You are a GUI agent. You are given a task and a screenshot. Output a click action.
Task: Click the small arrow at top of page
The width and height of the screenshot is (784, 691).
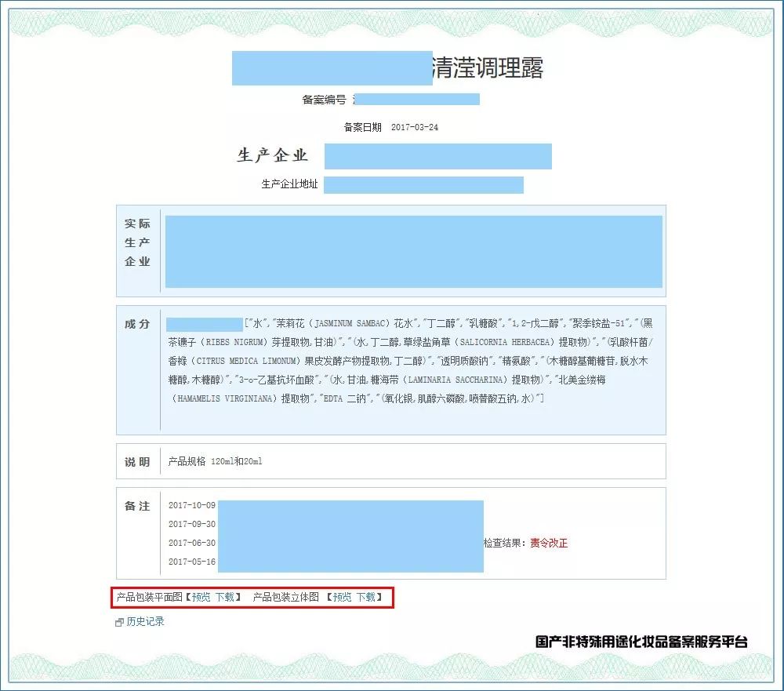(537, 13)
